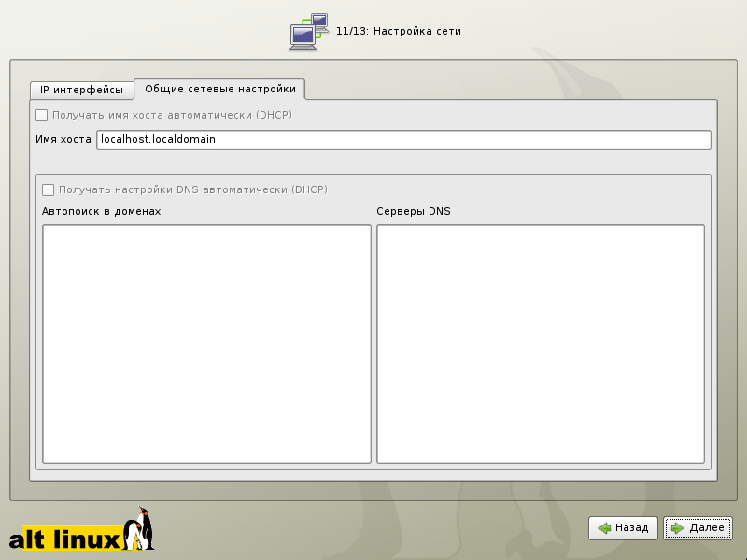Click the Серверы DNS heading
The width and height of the screenshot is (747, 560).
[413, 212]
